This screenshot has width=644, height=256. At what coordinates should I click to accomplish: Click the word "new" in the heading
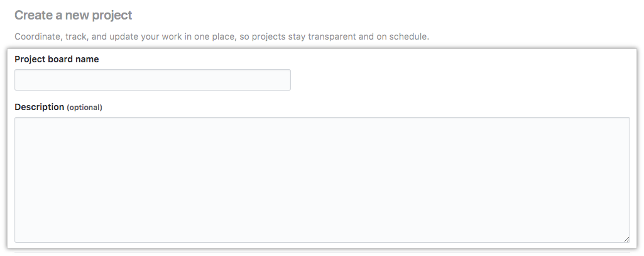(77, 15)
